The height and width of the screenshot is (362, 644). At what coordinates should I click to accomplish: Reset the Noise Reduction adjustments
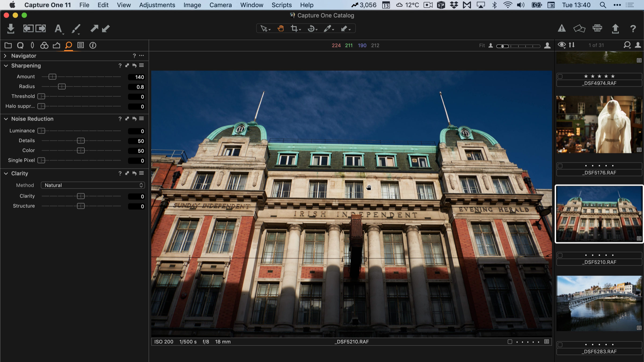point(134,119)
